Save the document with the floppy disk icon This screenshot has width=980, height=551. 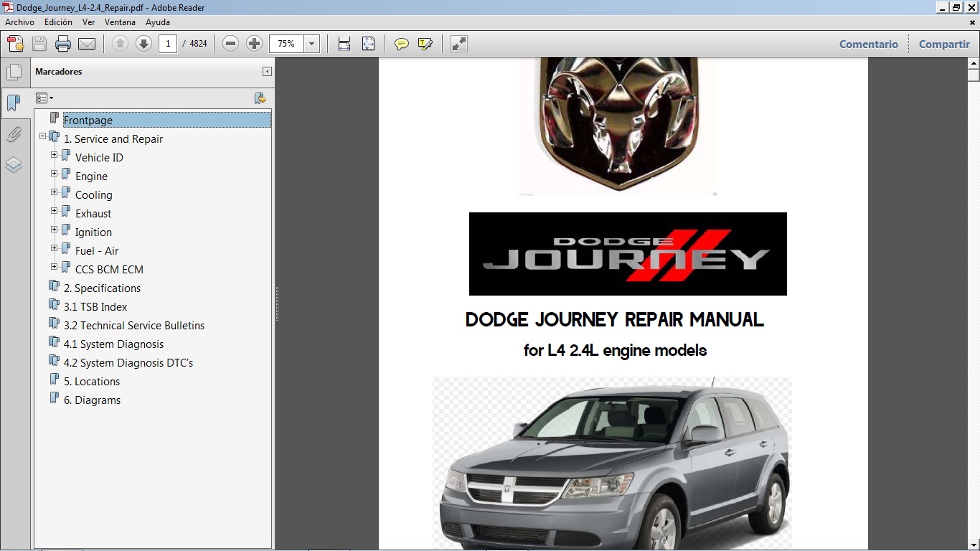coord(39,44)
